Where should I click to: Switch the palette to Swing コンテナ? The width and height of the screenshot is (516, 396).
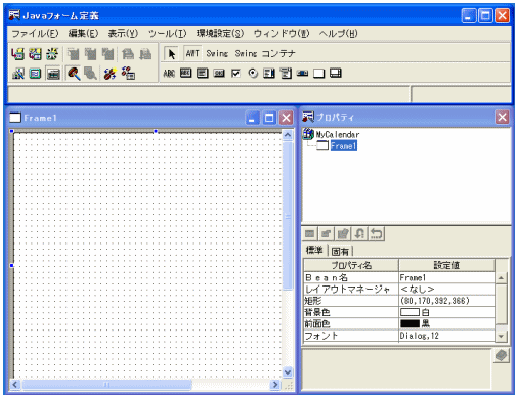point(265,53)
